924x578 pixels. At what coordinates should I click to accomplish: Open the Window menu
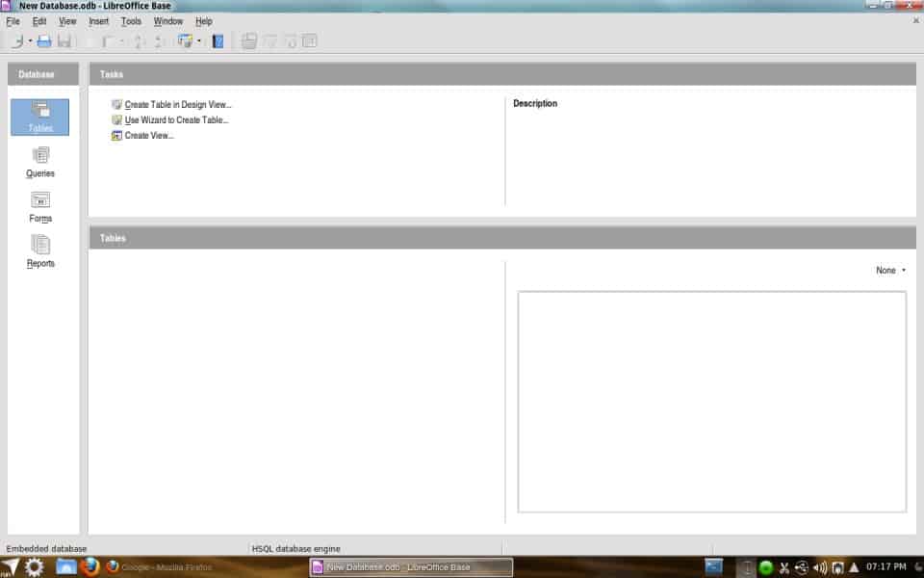point(167,21)
